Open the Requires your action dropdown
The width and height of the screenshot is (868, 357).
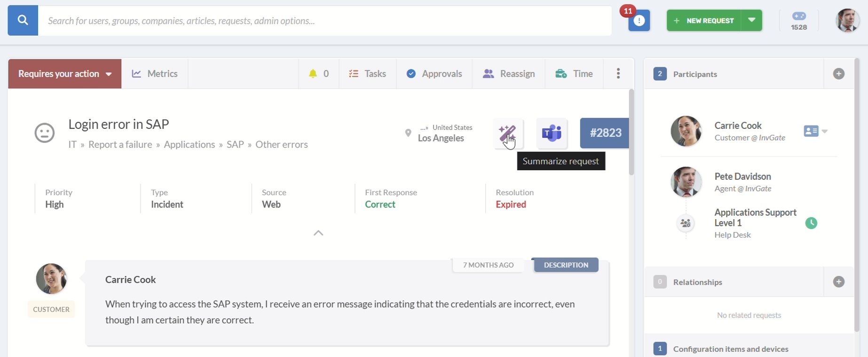tap(65, 74)
